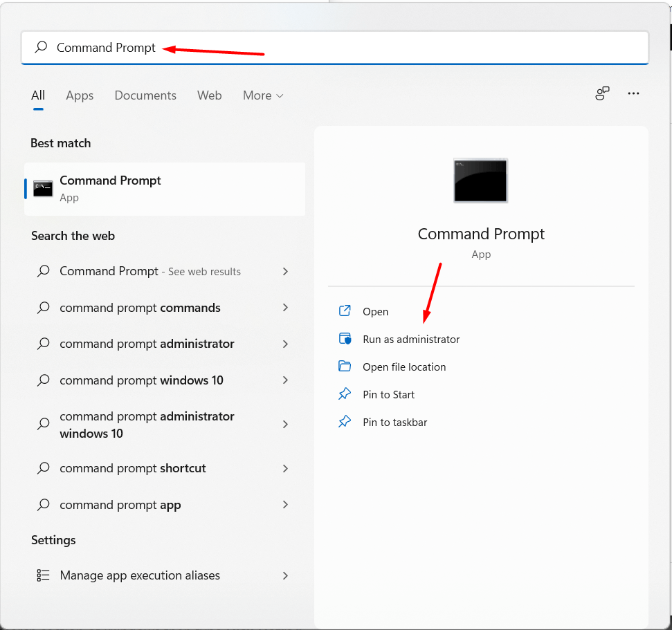The height and width of the screenshot is (630, 672).
Task: Expand the chevron for command prompt commands
Action: [285, 308]
